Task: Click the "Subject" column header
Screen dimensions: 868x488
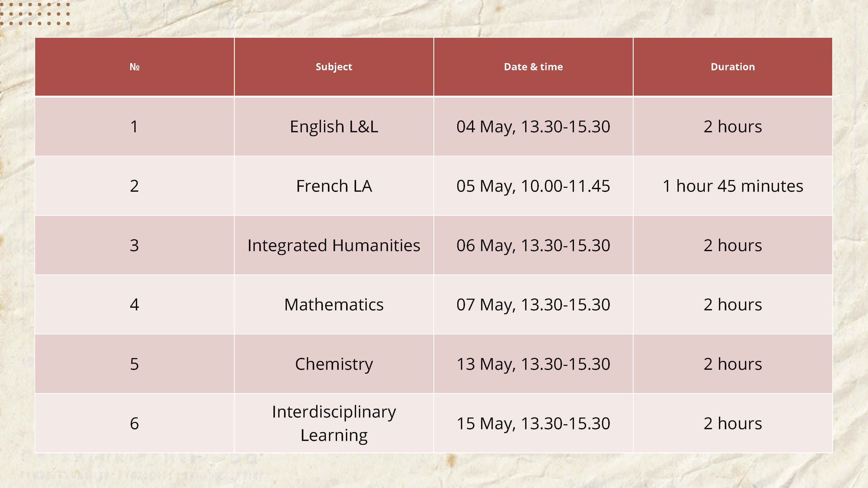Action: click(x=334, y=67)
